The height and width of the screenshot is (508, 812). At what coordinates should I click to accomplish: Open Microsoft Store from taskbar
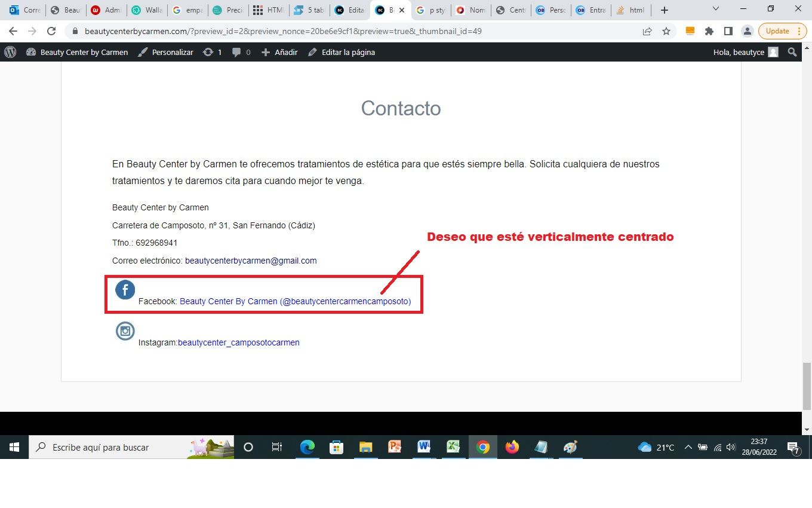click(x=336, y=447)
